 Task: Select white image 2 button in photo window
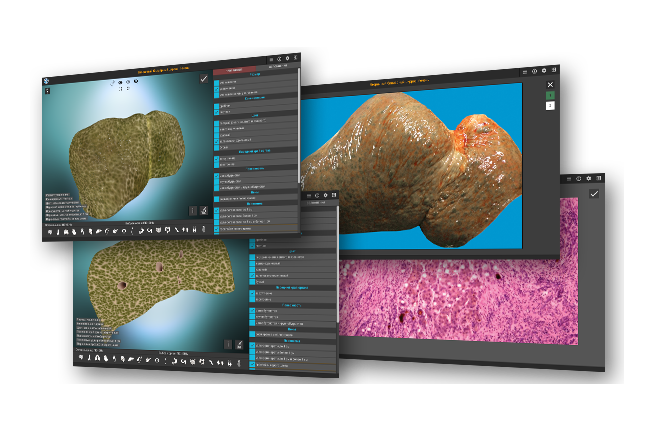tap(549, 106)
